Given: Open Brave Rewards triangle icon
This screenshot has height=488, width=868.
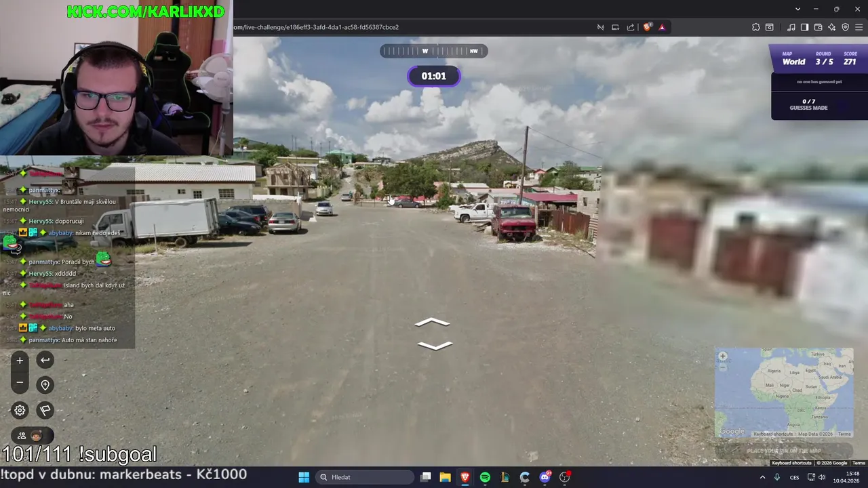Looking at the screenshot, I should coord(663,27).
